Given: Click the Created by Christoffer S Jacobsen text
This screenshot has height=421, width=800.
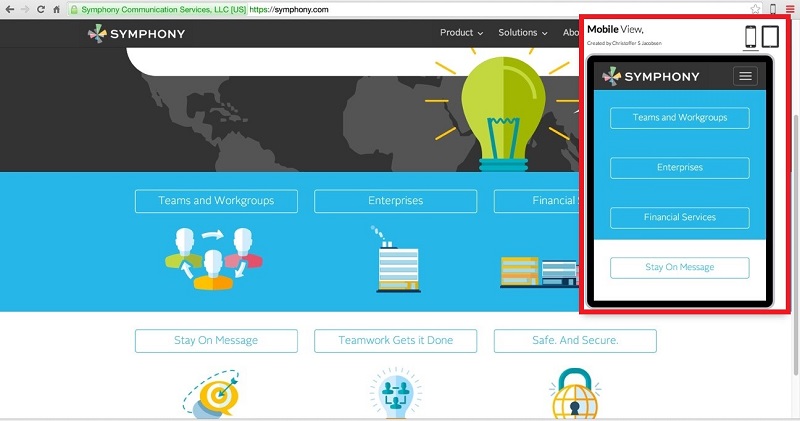Looking at the screenshot, I should [624, 43].
